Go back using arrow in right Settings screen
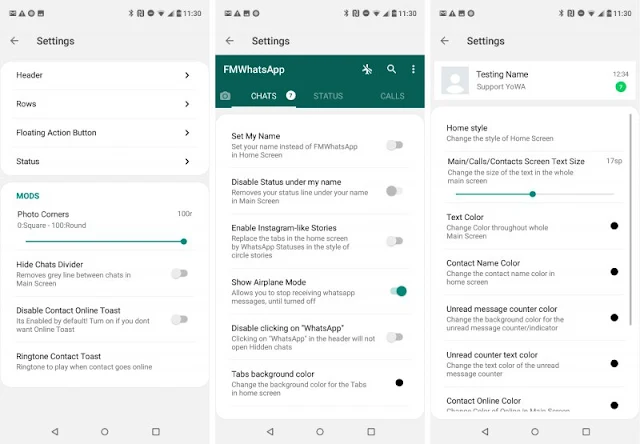Image resolution: width=640 pixels, height=444 pixels. tap(445, 41)
